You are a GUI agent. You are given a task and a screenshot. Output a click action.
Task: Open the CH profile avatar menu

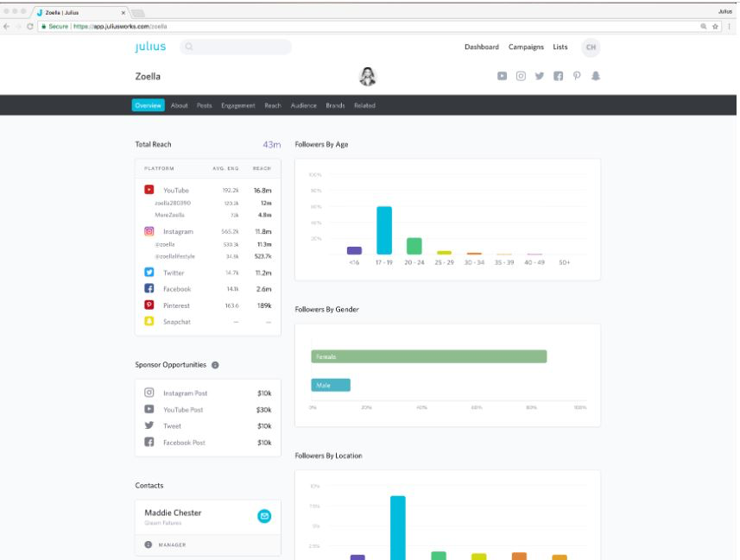click(590, 47)
